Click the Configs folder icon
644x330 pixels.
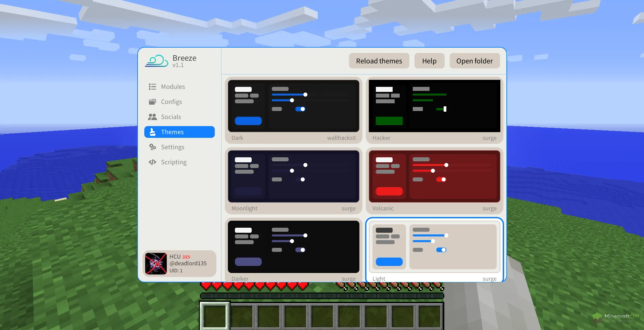[x=152, y=102]
